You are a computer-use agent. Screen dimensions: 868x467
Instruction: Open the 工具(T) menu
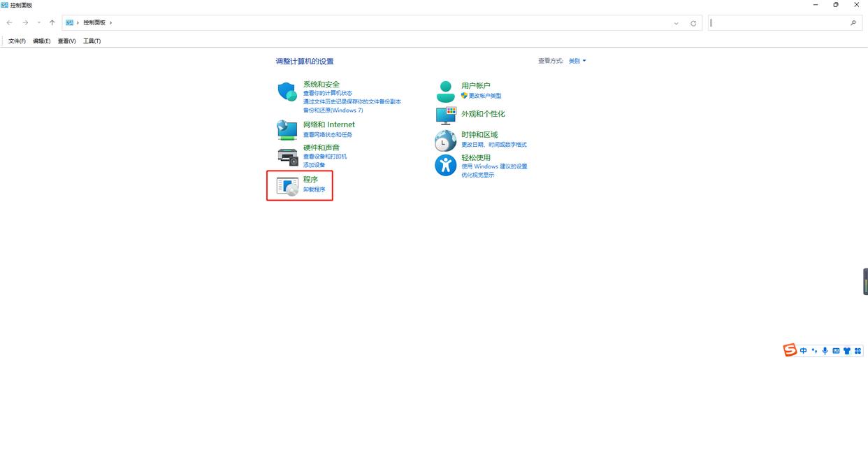click(92, 41)
